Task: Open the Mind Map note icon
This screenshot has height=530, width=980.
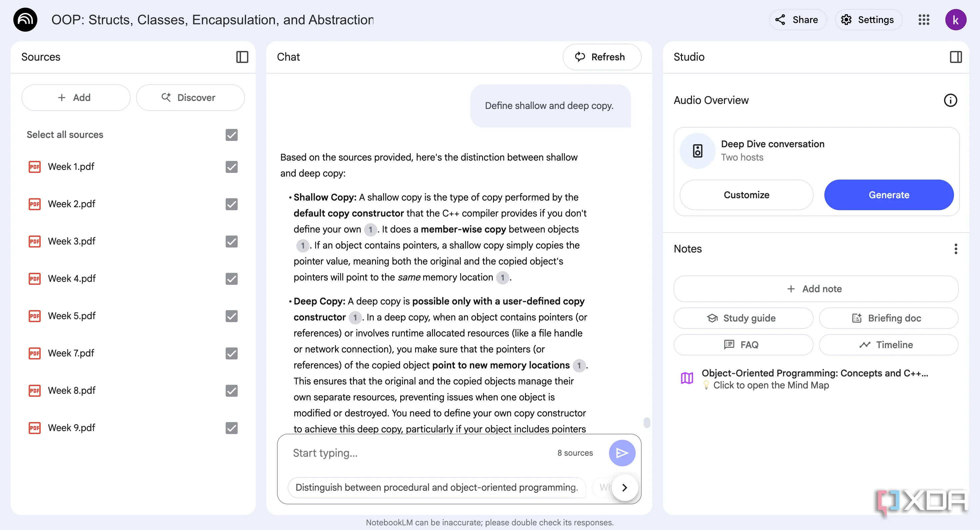Action: (687, 378)
